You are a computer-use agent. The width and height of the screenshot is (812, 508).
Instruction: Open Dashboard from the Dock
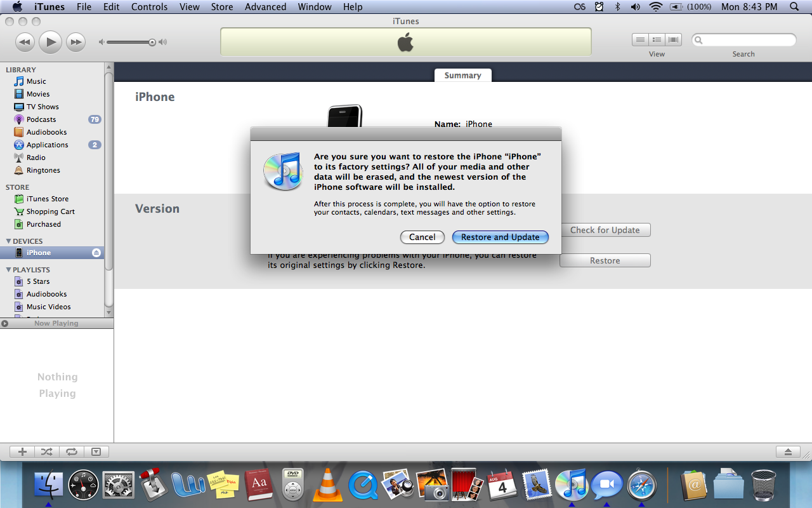tap(83, 486)
